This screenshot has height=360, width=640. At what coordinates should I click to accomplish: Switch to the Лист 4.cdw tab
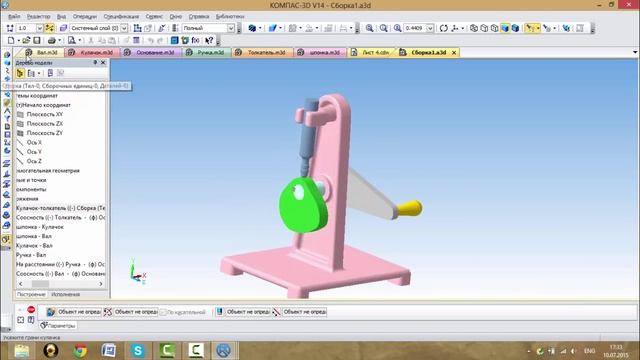(371, 52)
